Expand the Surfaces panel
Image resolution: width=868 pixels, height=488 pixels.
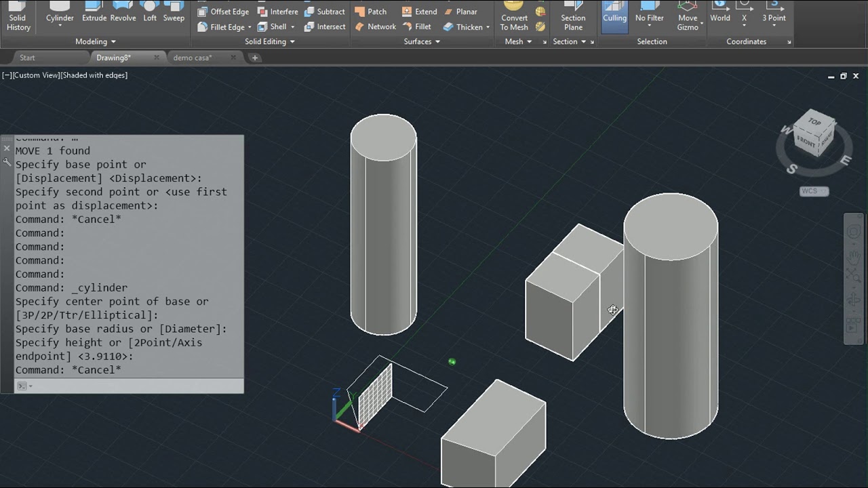[x=422, y=41]
